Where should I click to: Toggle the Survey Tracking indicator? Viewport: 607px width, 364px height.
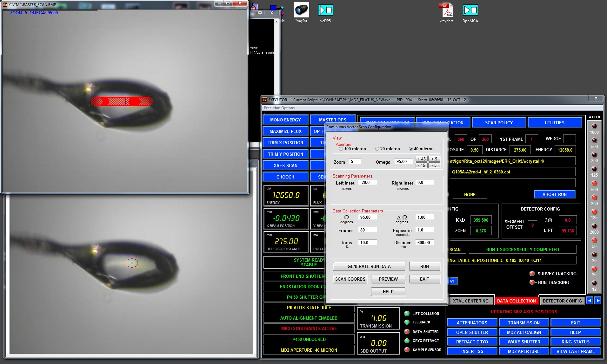532,274
